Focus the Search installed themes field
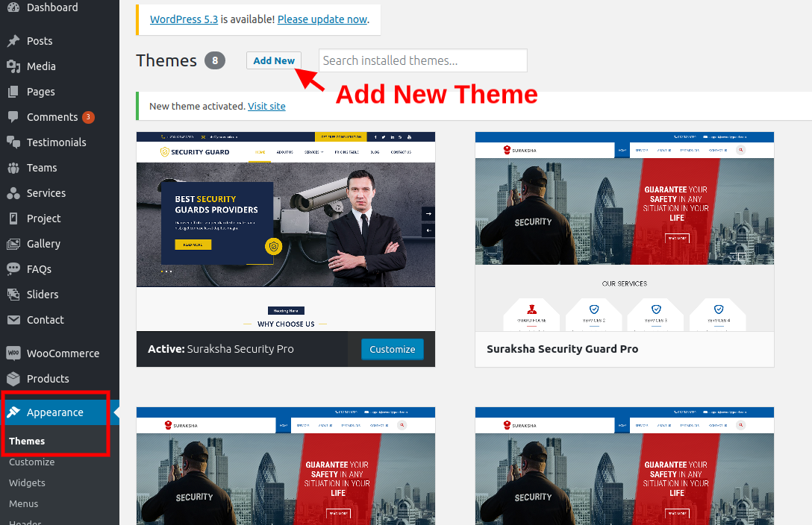Screen dimensions: 812x525 [423, 60]
